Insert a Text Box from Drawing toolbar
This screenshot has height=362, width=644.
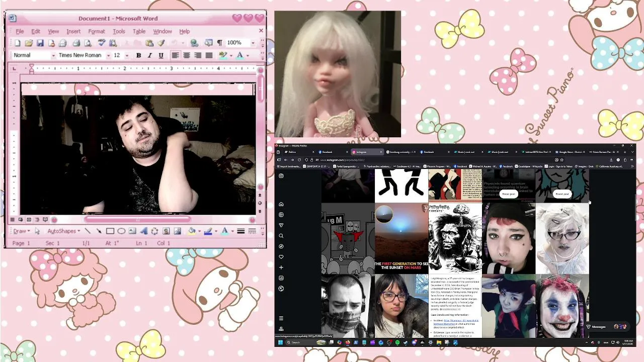(x=132, y=231)
